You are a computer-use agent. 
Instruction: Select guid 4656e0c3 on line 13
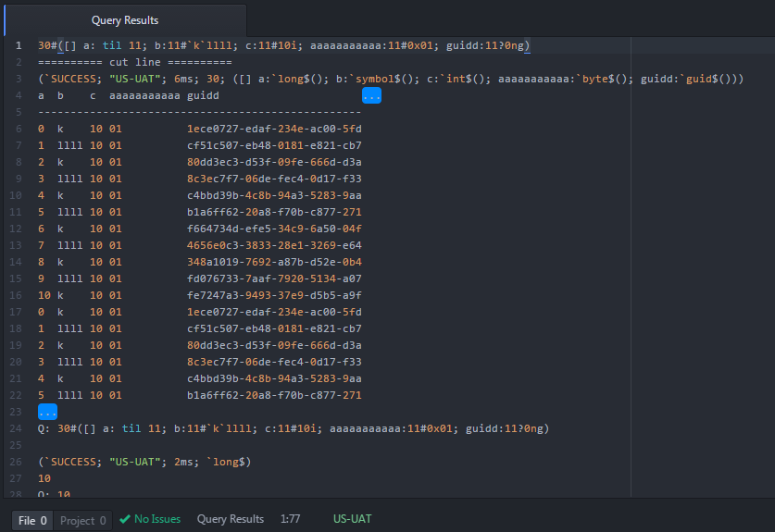click(274, 245)
